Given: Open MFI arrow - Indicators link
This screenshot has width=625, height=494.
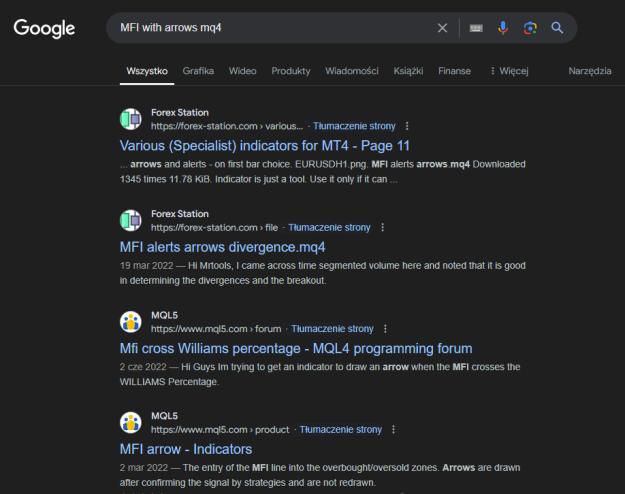Looking at the screenshot, I should (x=186, y=449).
